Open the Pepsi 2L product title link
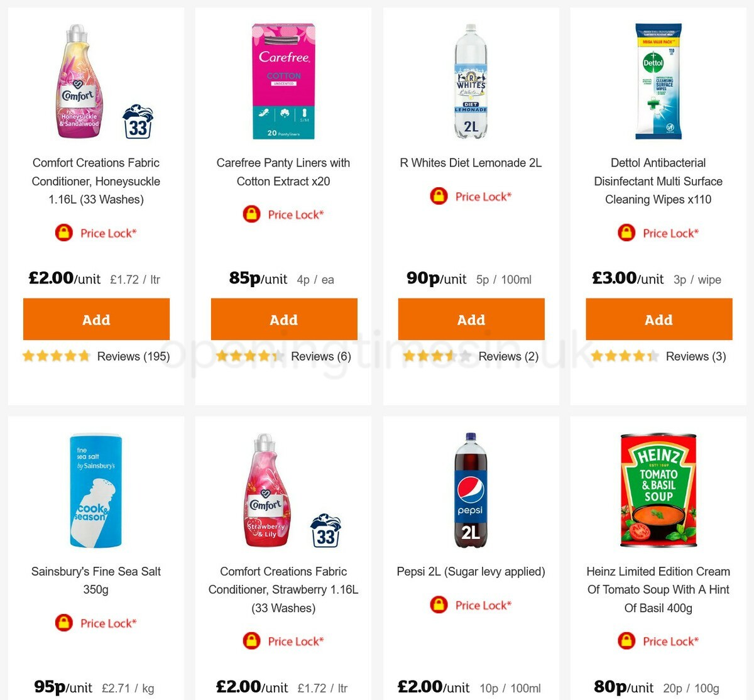 [471, 572]
